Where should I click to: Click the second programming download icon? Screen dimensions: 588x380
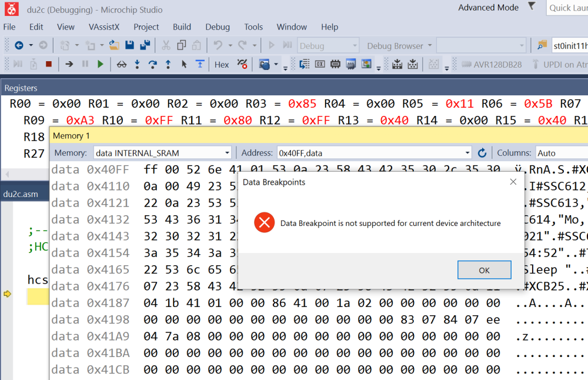click(413, 64)
